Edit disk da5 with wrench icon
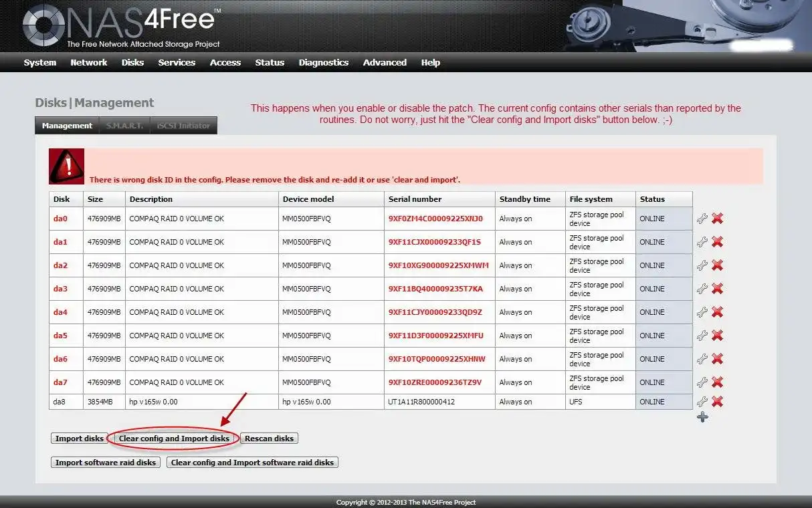The height and width of the screenshot is (508, 812). tap(702, 336)
